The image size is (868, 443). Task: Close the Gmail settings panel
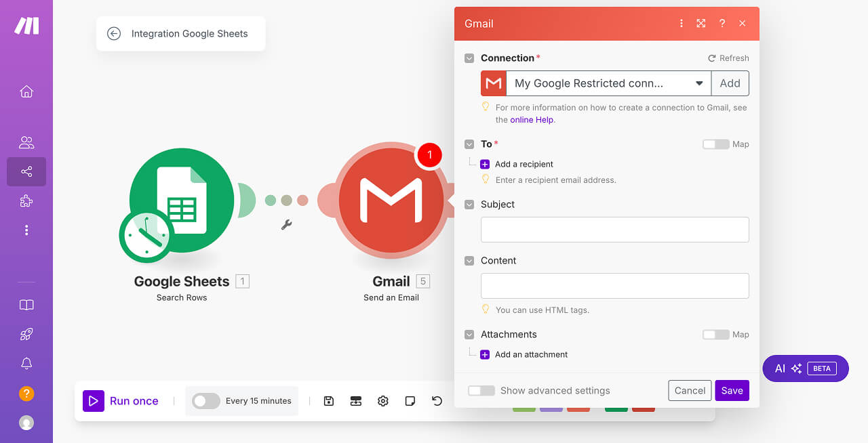[x=743, y=24]
